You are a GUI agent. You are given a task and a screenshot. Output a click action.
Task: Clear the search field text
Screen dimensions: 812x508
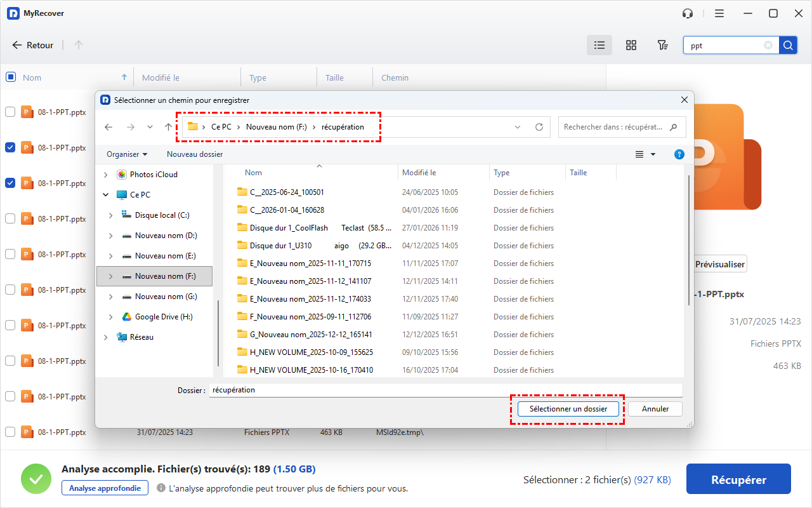[768, 45]
